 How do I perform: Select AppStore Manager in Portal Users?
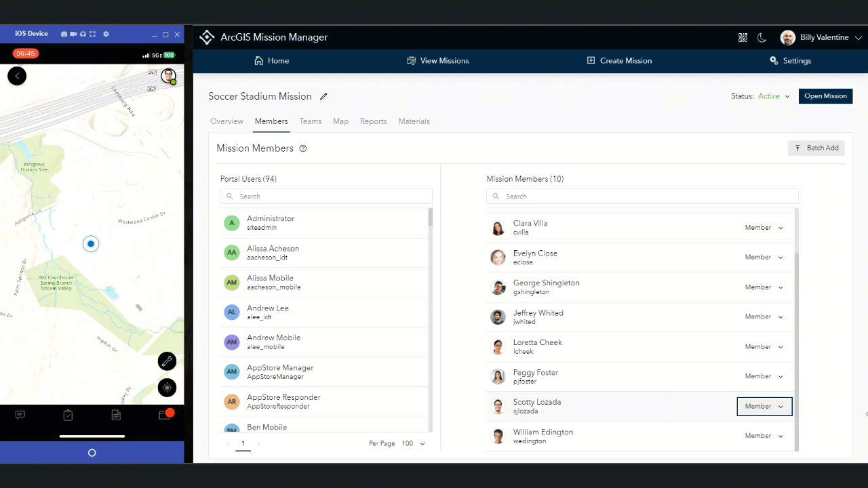tap(324, 372)
